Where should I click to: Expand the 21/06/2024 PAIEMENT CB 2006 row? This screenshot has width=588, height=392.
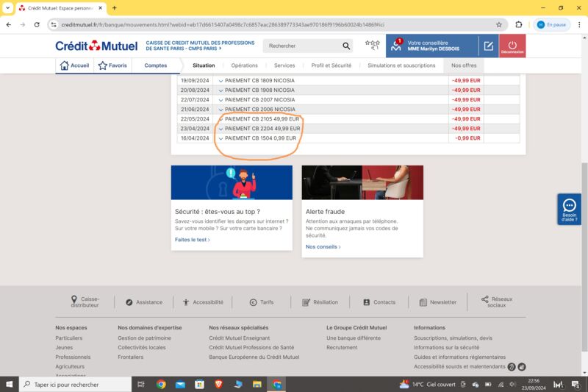(x=220, y=110)
